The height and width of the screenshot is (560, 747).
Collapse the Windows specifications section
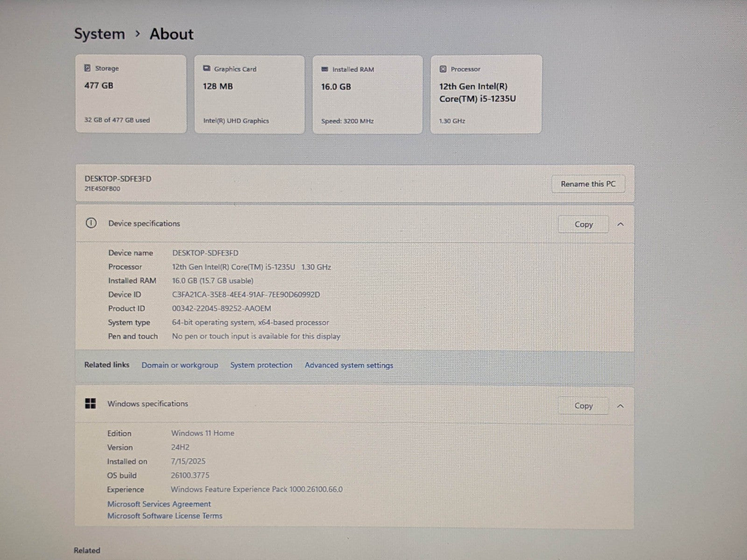click(620, 406)
